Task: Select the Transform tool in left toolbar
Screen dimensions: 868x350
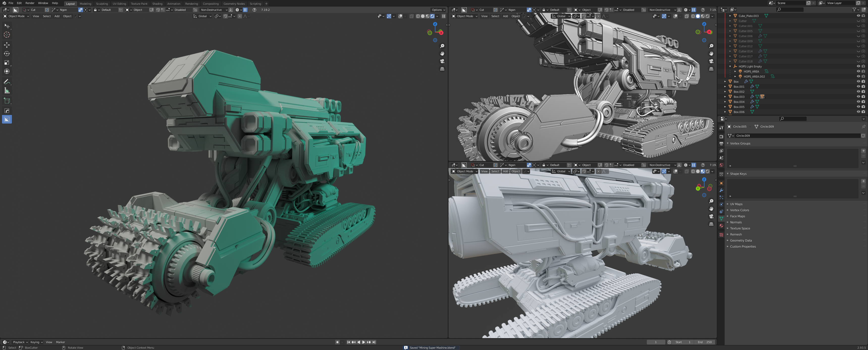Action: [x=7, y=71]
